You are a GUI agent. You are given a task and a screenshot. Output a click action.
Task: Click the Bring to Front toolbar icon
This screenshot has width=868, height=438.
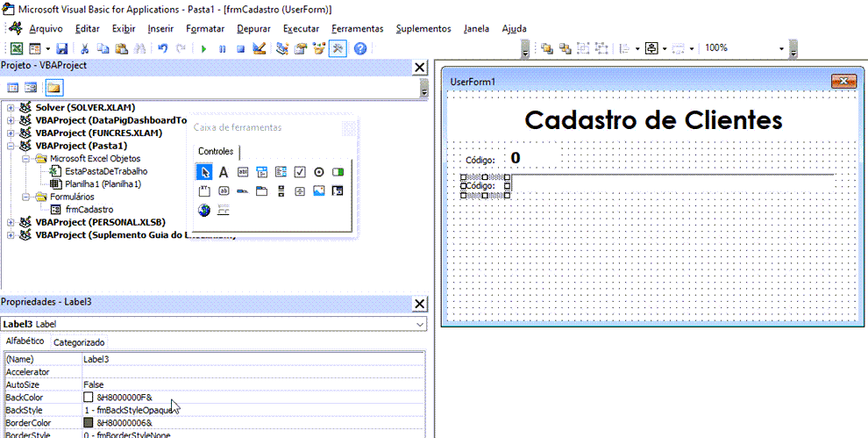(x=547, y=49)
